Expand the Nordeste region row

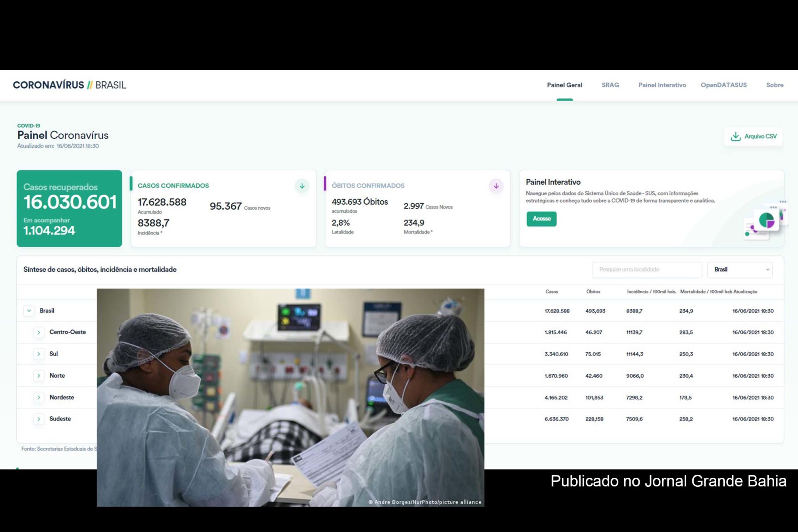[x=39, y=398]
